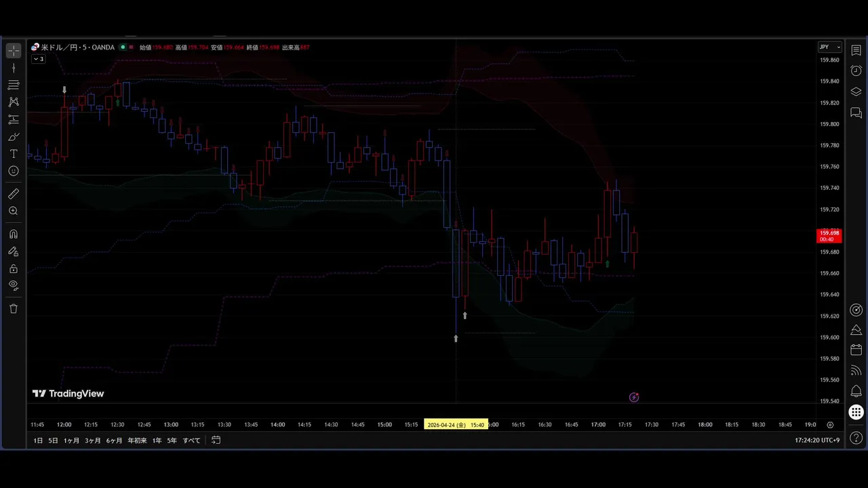The width and height of the screenshot is (868, 488).
Task: Open the trend line drawing tool
Action: pos(14,68)
